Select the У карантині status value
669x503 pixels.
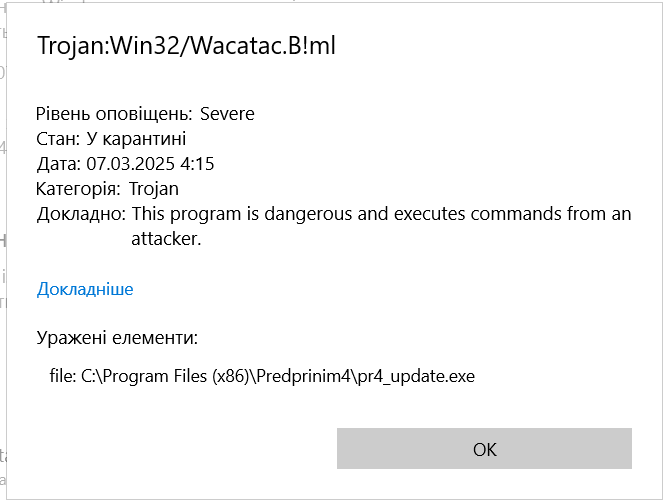pyautogui.click(x=136, y=139)
